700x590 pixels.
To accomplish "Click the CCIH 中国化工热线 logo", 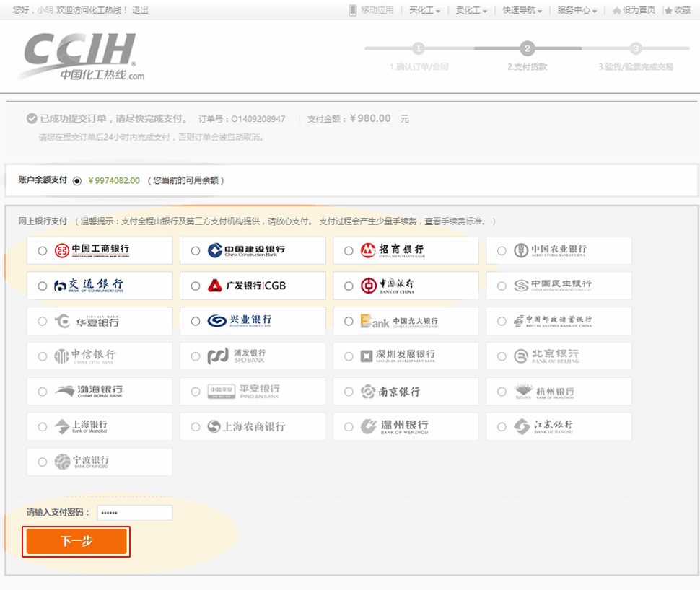I will (82, 57).
